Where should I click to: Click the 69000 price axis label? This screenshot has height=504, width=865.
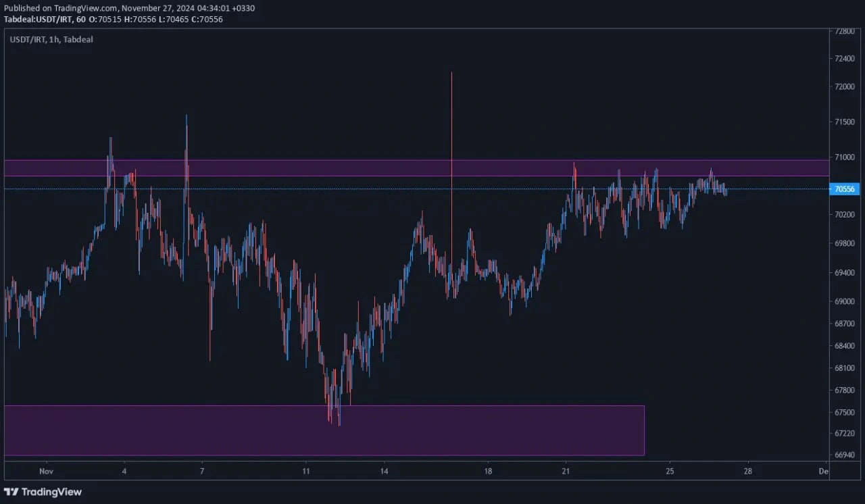pos(845,302)
